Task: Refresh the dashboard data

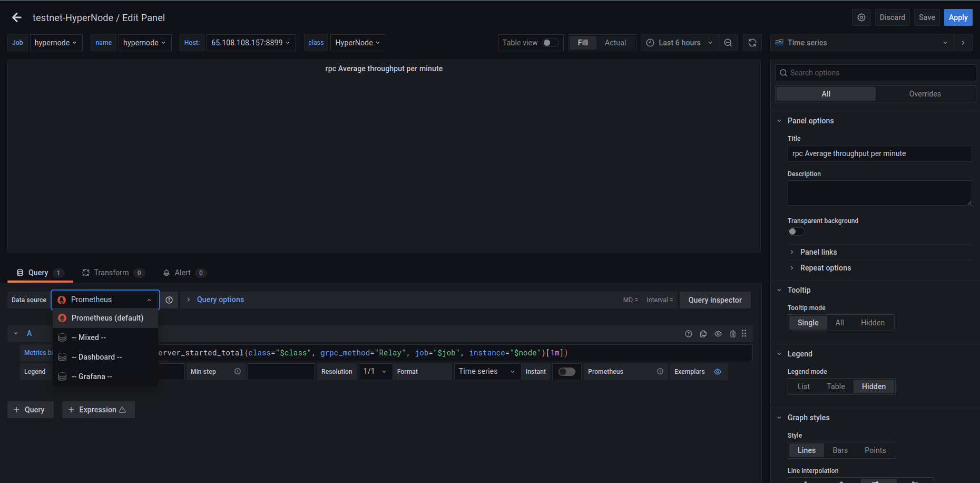Action: (x=752, y=43)
